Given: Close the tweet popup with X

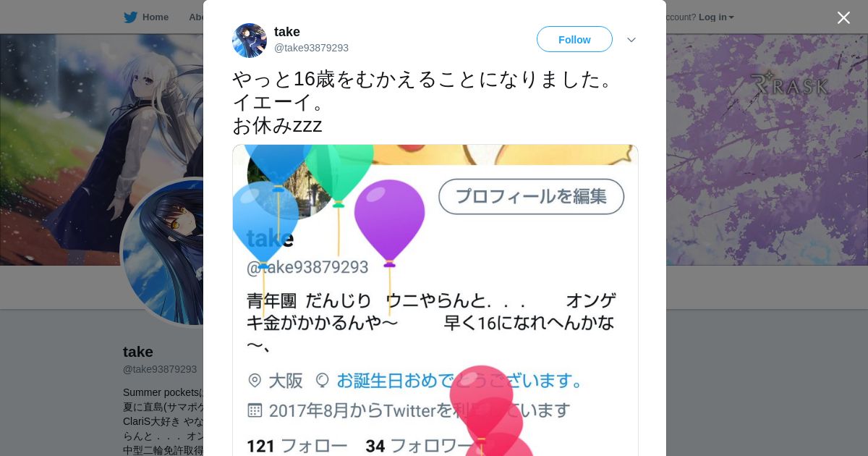Looking at the screenshot, I should (843, 17).
